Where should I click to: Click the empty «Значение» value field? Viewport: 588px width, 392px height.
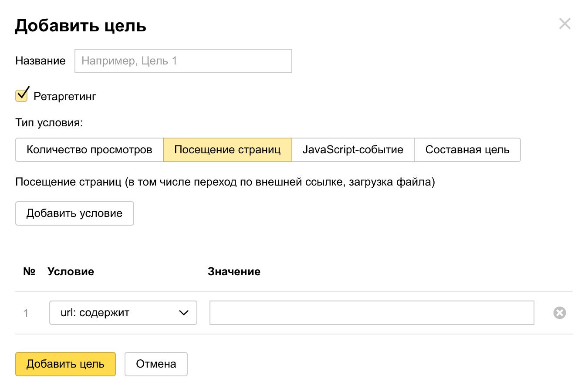pos(372,312)
